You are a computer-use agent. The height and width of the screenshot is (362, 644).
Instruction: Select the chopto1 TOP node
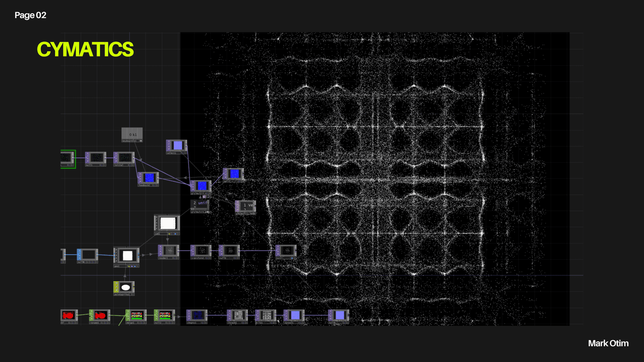[x=198, y=315]
